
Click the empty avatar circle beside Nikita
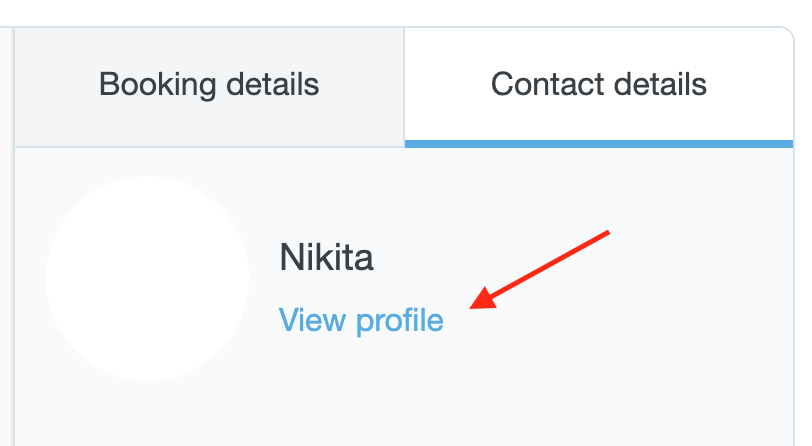point(148,278)
